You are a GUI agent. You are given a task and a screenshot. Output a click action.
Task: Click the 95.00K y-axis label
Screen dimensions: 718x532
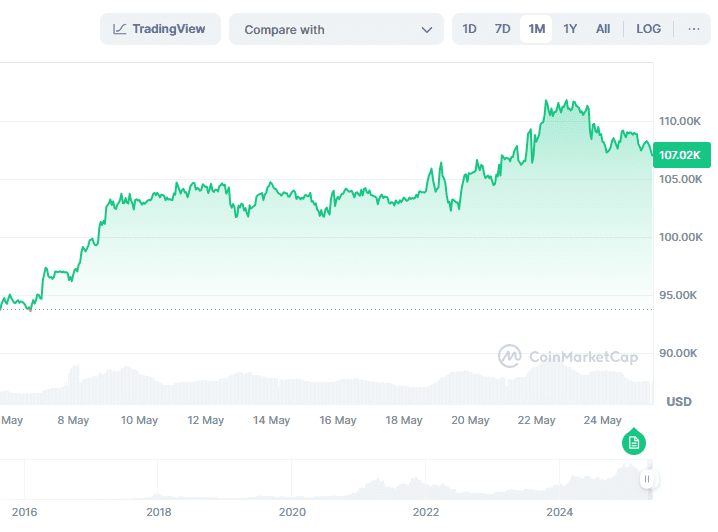point(678,295)
